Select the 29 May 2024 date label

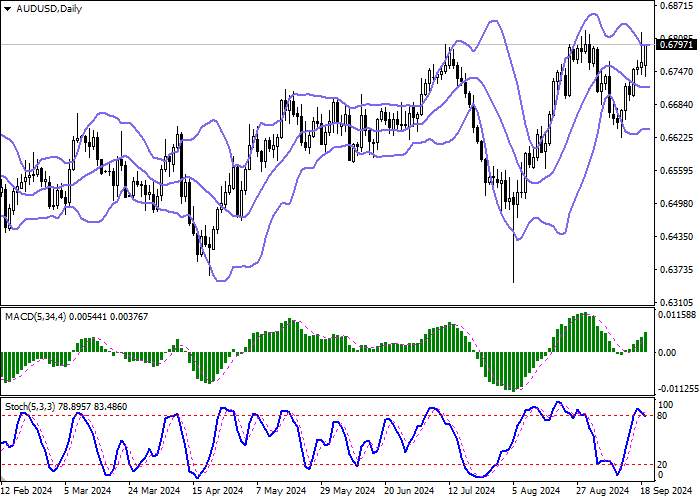click(348, 491)
